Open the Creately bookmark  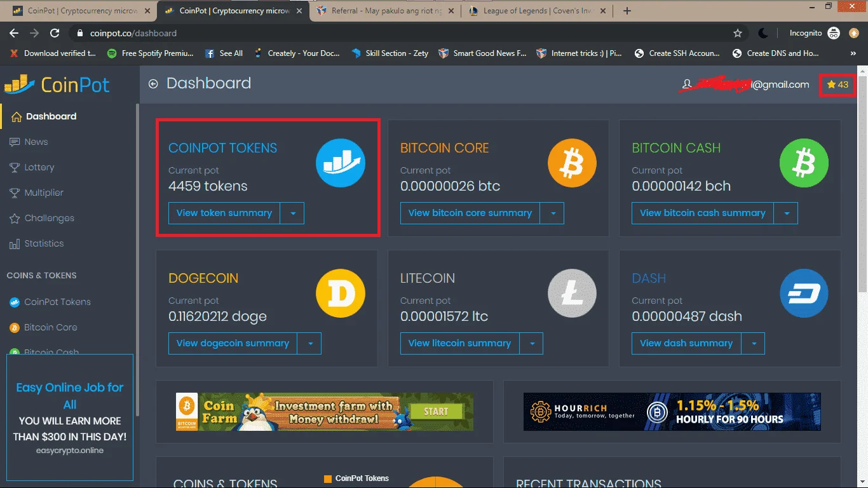(297, 53)
